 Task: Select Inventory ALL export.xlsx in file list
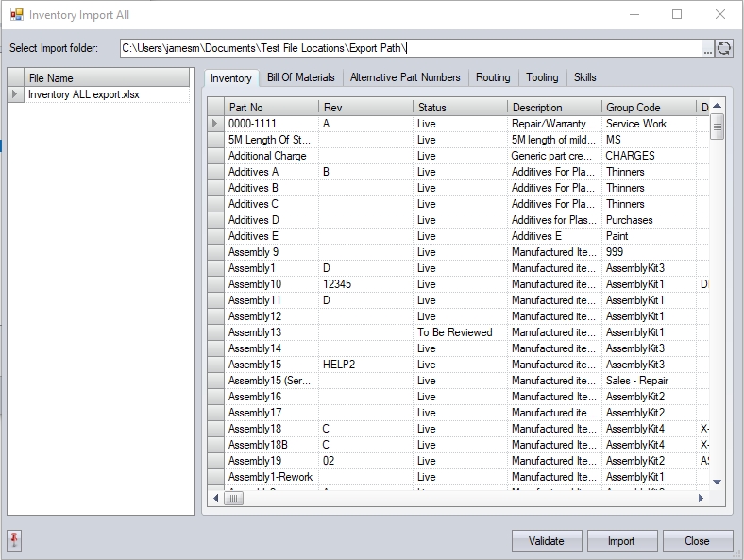[x=84, y=94]
